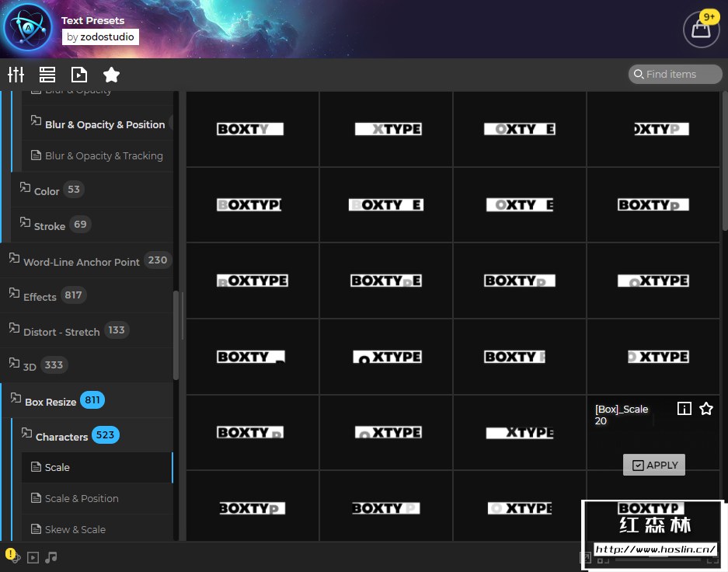
Task: Select first thumbnail in second grid row
Action: tap(253, 204)
